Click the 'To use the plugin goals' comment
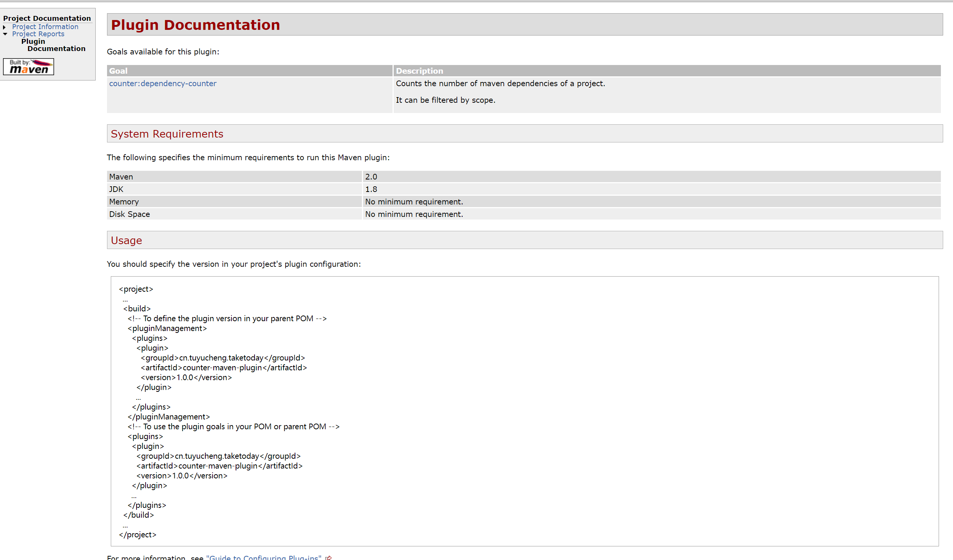 233,427
